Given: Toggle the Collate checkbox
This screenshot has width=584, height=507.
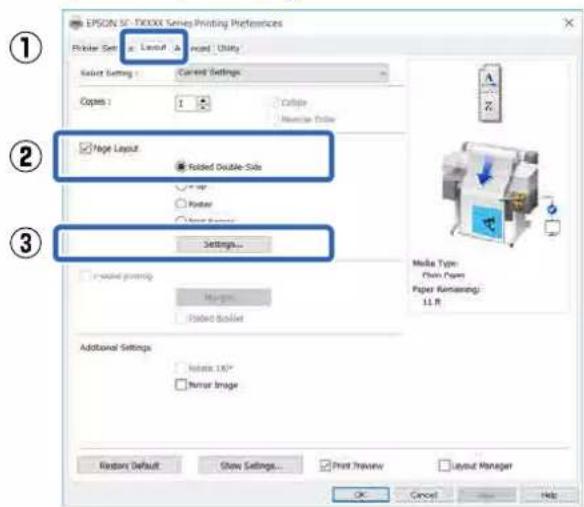Looking at the screenshot, I should click(x=276, y=102).
